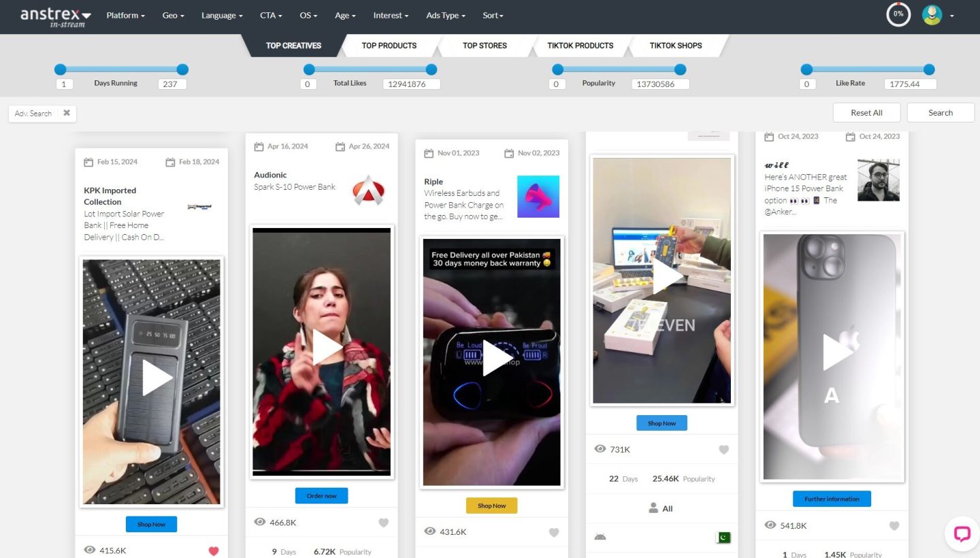Click the Audionic brand logo icon
The width and height of the screenshot is (980, 558).
point(368,191)
